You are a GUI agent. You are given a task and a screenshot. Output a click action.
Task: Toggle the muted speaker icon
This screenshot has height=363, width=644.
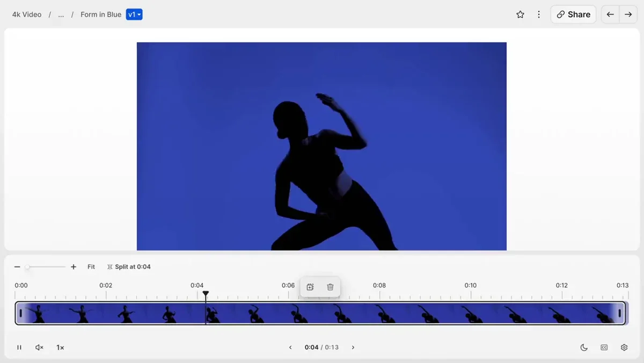(39, 347)
